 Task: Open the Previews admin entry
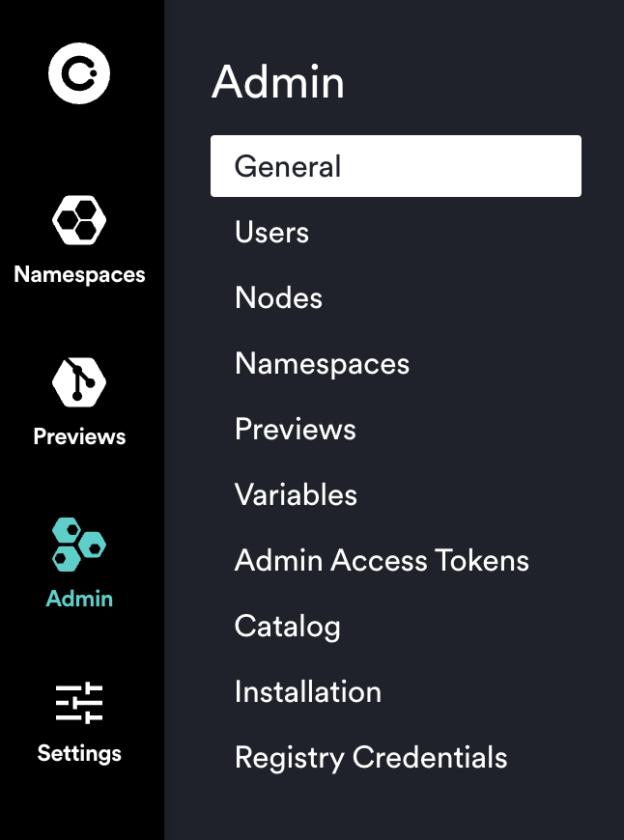(x=295, y=429)
